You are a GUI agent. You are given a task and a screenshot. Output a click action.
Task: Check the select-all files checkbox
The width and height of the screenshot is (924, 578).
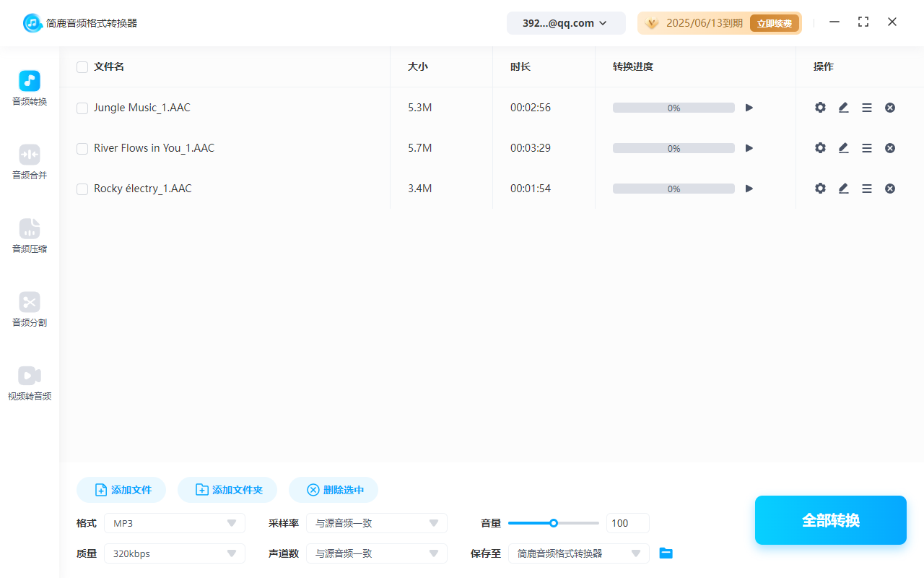pyautogui.click(x=82, y=66)
